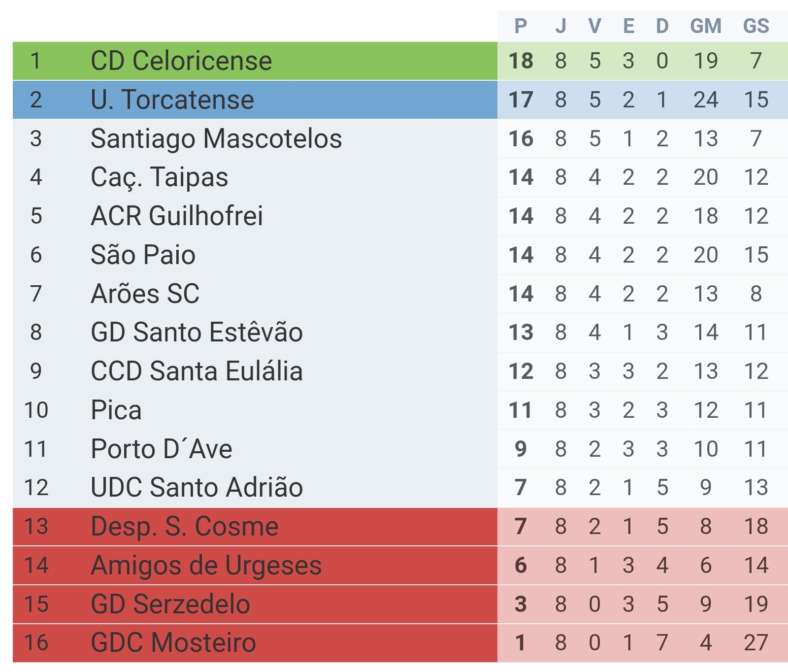Click Santiago Mascotelos in the standings

[x=216, y=138]
